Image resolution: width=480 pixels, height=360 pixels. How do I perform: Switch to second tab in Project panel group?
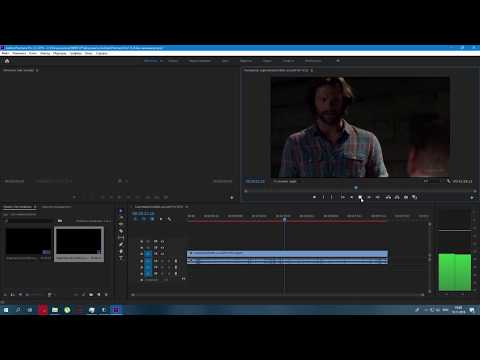(x=56, y=207)
